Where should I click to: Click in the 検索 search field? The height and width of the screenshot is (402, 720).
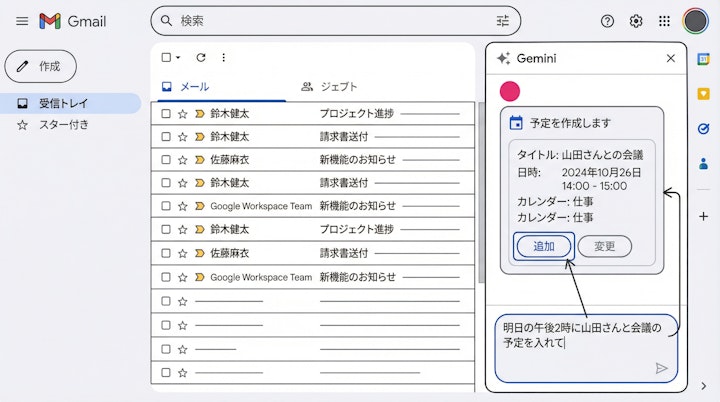coord(335,21)
